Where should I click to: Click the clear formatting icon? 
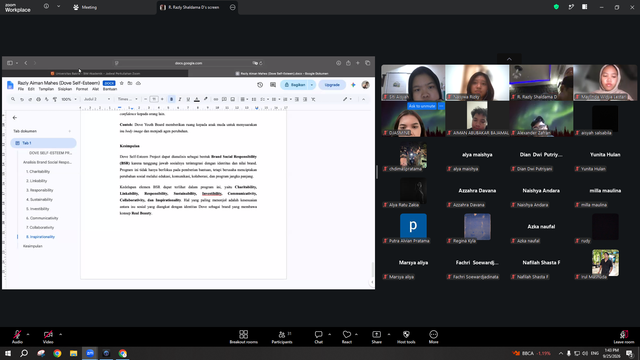(x=313, y=99)
